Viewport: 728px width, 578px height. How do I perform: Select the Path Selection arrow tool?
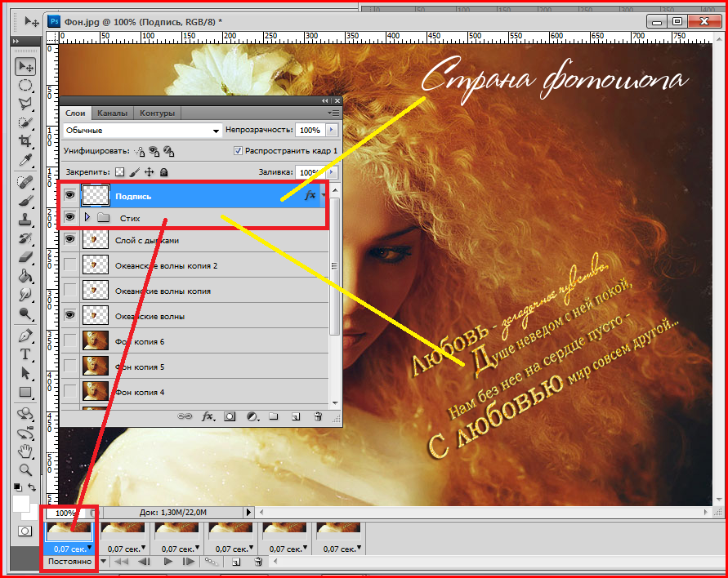pyautogui.click(x=25, y=373)
